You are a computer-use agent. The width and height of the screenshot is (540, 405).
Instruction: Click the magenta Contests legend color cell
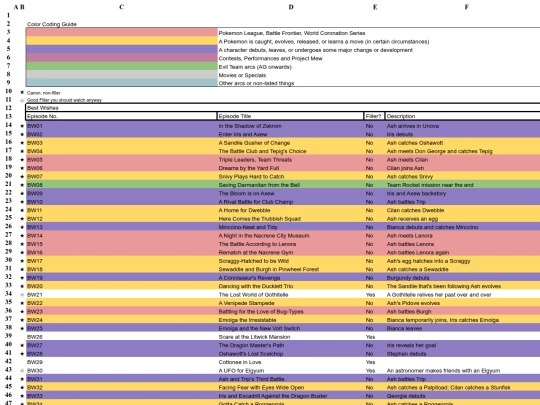(122, 58)
